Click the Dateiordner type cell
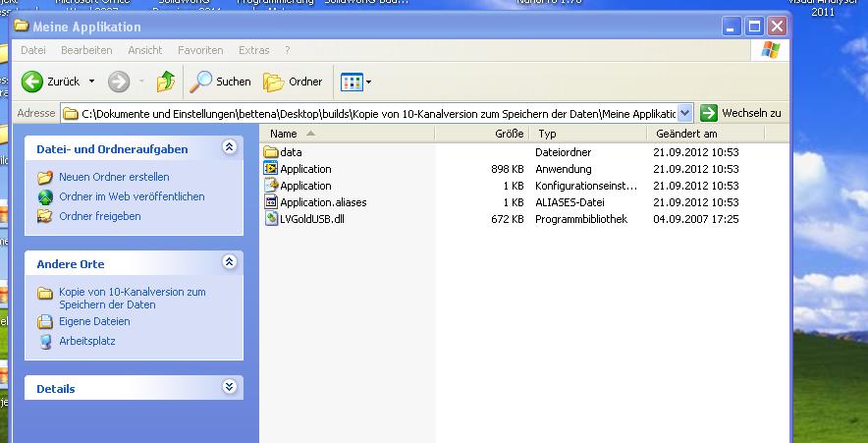The image size is (868, 443). coord(563,151)
